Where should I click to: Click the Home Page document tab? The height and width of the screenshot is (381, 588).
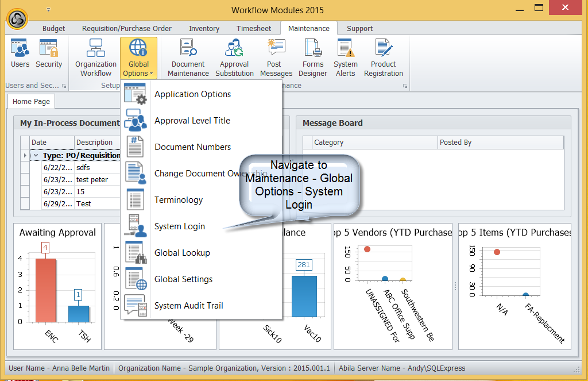31,102
